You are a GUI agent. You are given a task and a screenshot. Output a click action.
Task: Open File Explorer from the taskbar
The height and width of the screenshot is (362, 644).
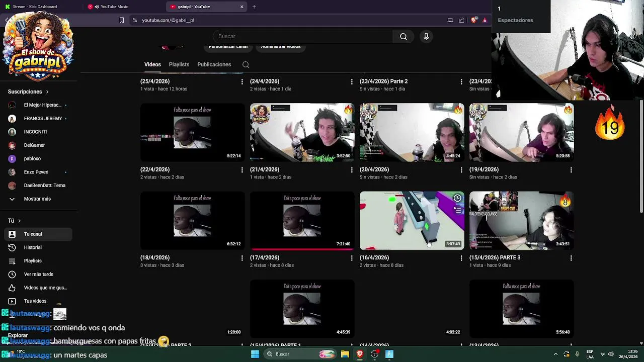[345, 354]
